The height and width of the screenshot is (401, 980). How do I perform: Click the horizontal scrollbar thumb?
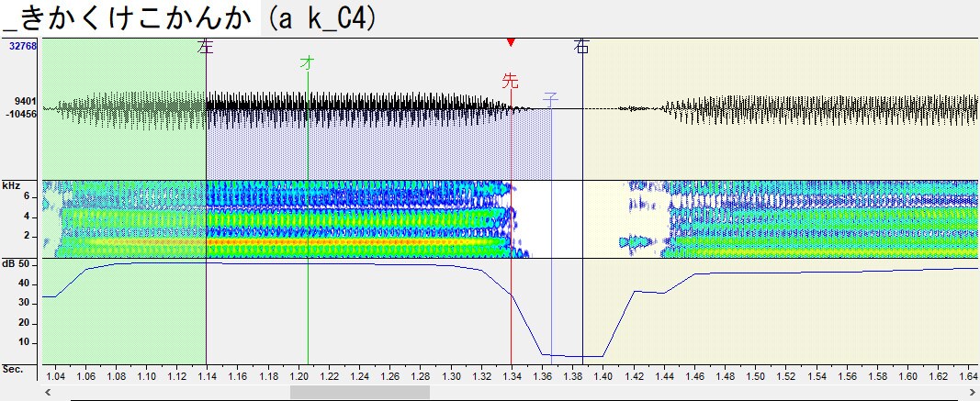click(359, 392)
